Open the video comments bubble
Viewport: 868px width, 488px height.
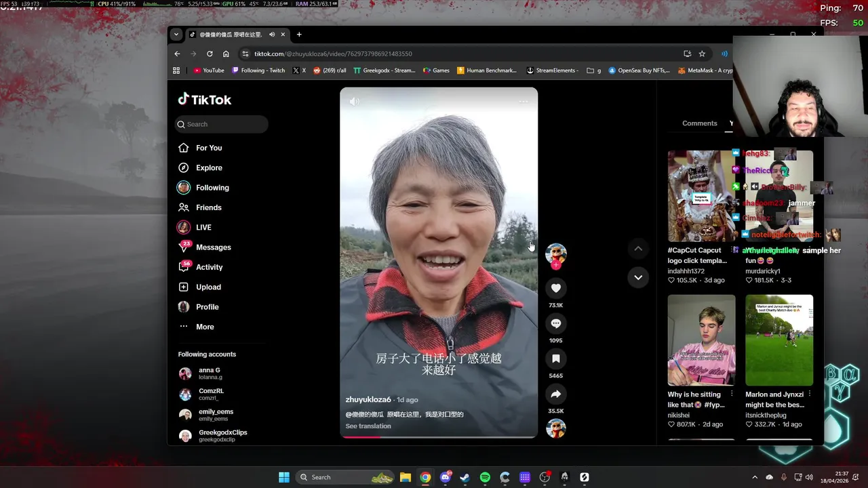click(x=555, y=323)
